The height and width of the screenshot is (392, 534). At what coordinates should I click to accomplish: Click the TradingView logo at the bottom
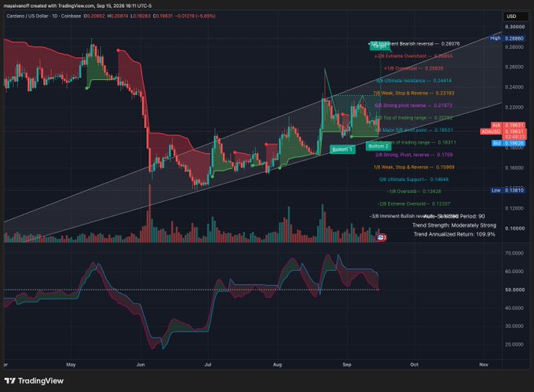click(34, 381)
